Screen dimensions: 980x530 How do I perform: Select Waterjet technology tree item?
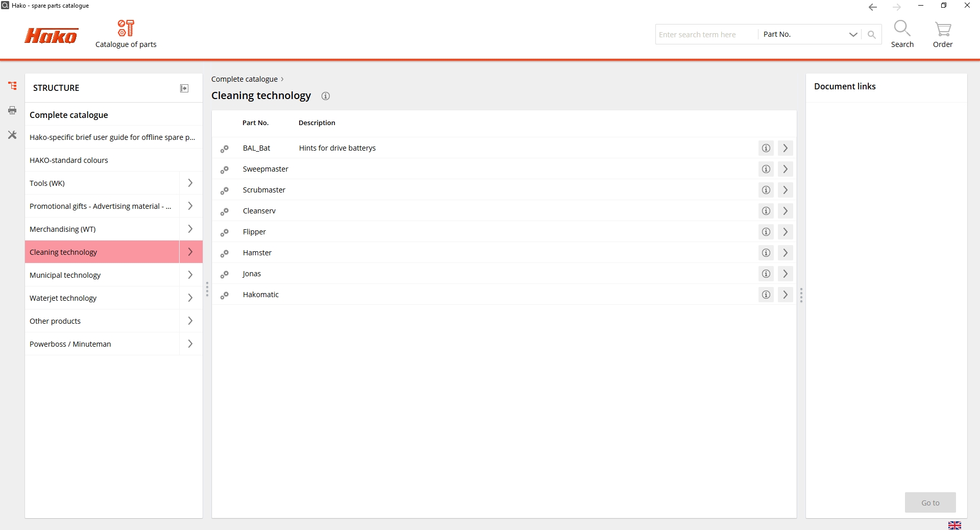coord(102,298)
